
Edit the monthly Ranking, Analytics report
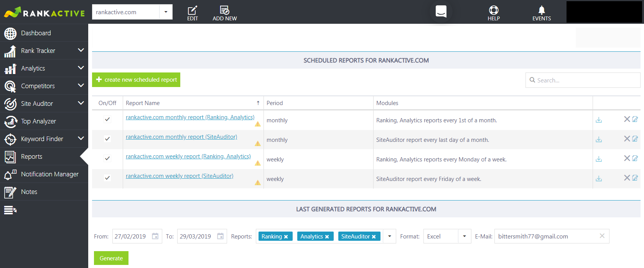click(x=635, y=119)
